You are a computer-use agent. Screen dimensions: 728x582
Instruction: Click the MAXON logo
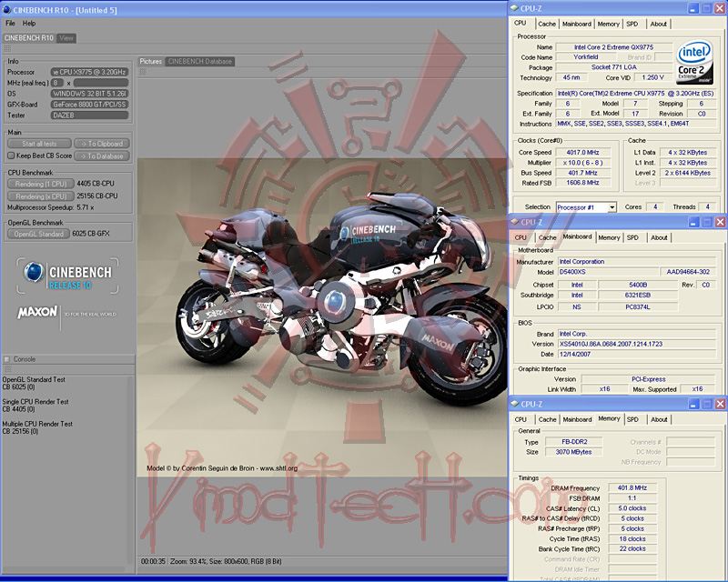pos(37,312)
